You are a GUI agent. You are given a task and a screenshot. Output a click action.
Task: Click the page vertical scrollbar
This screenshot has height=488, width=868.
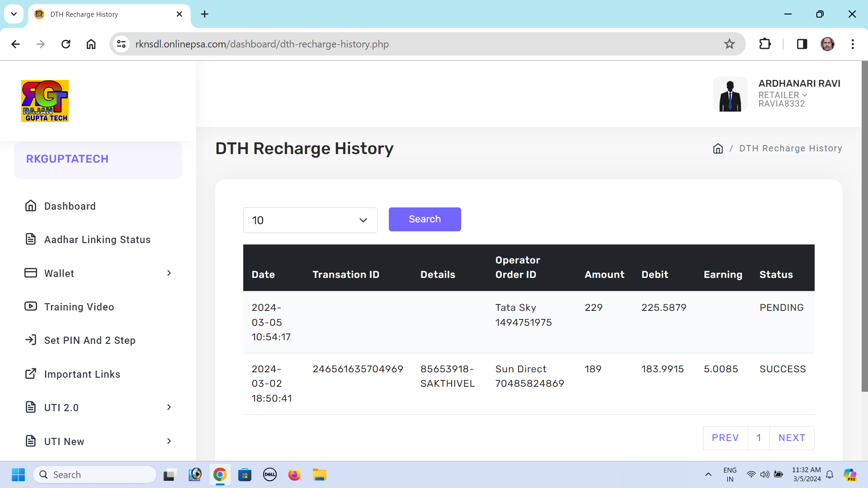point(864,226)
